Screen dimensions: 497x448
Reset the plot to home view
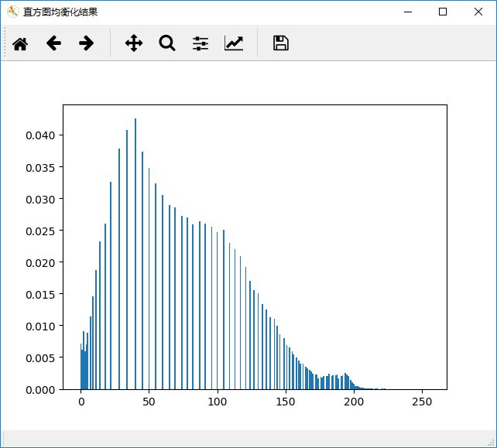click(20, 43)
